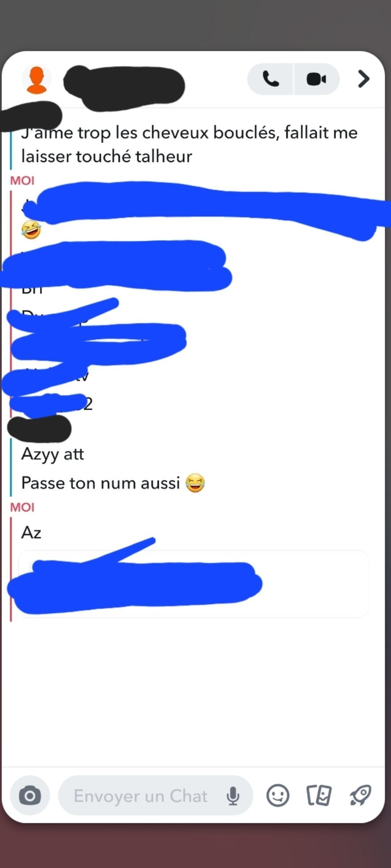Image resolution: width=391 pixels, height=868 pixels.
Task: Start a voice call with the phone icon
Action: click(x=270, y=79)
